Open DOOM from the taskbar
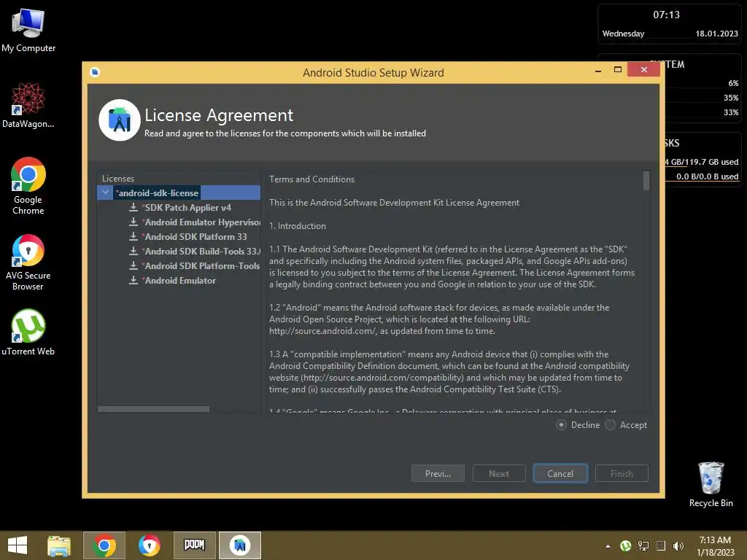The image size is (747, 560). click(194, 545)
